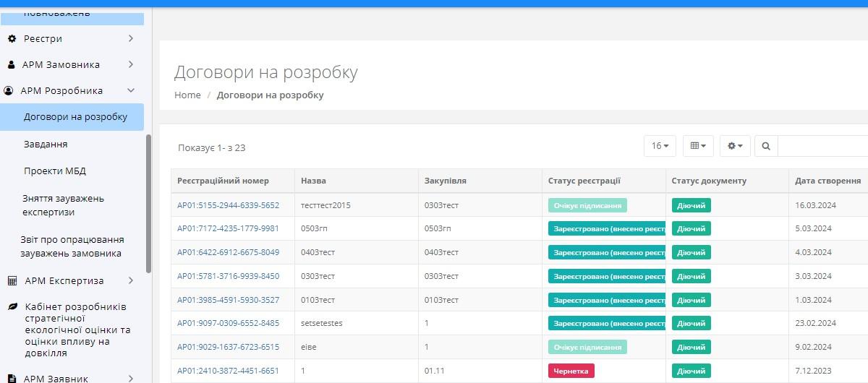Screen dimensions: 868x383
Task: Expand the АРМ Експертиза chevron
Action: 130,280
